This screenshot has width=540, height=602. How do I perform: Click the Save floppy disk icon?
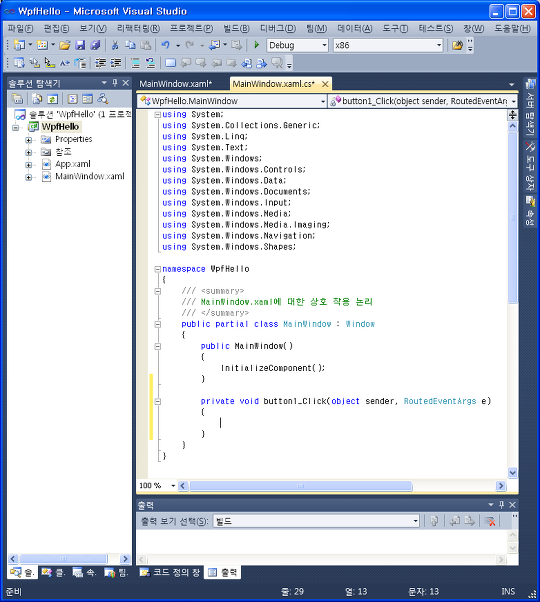(x=80, y=45)
